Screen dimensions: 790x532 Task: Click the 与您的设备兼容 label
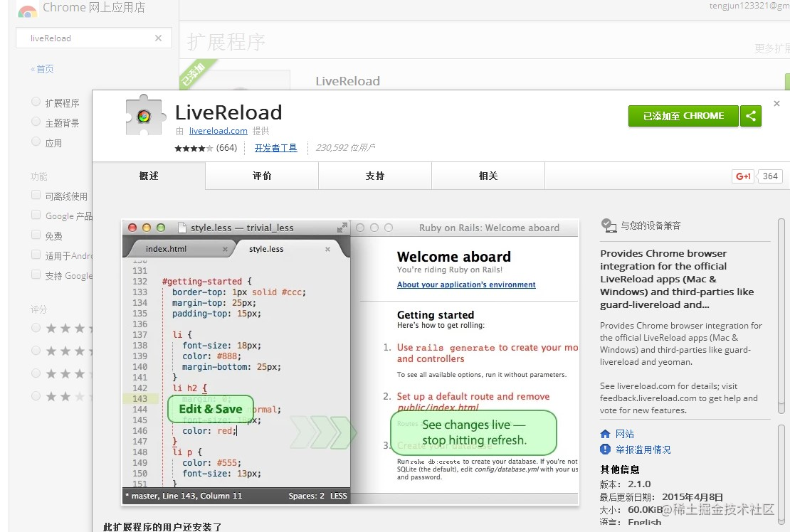(651, 225)
